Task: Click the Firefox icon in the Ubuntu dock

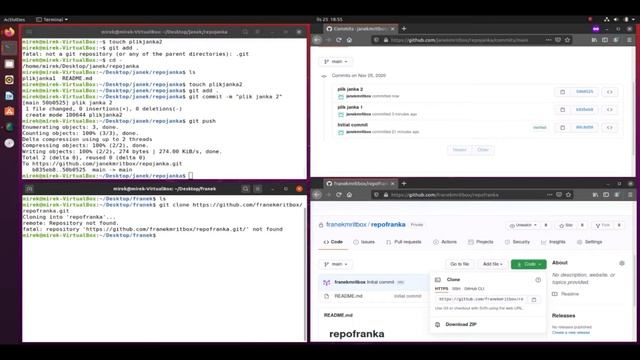Action: click(x=9, y=32)
